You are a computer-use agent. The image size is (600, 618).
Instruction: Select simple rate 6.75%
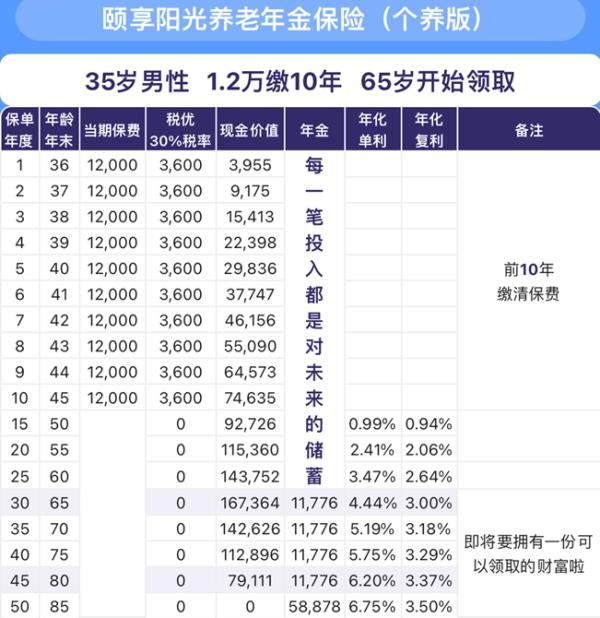[372, 607]
